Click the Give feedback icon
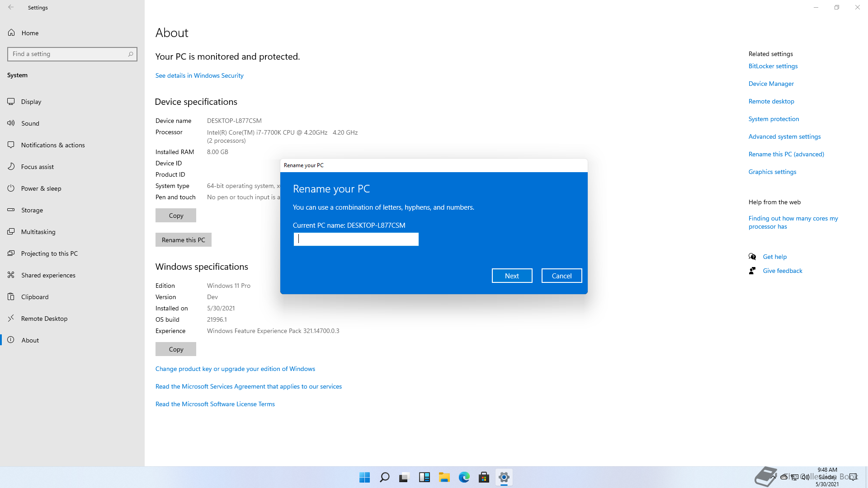868x488 pixels. pyautogui.click(x=752, y=271)
